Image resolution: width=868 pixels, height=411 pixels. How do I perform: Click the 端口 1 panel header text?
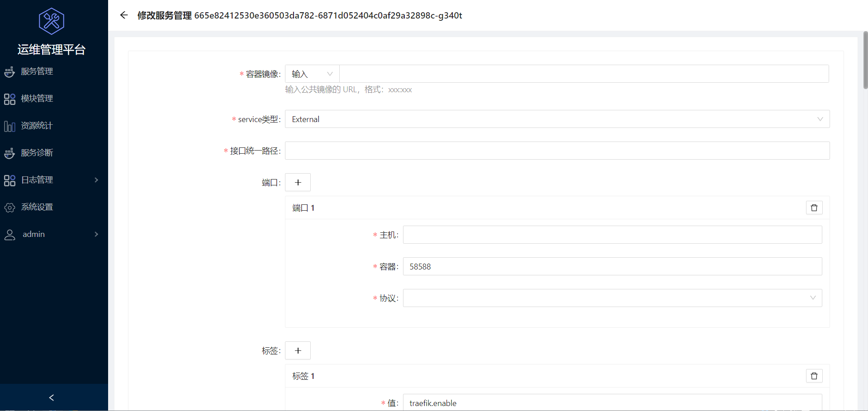click(303, 208)
